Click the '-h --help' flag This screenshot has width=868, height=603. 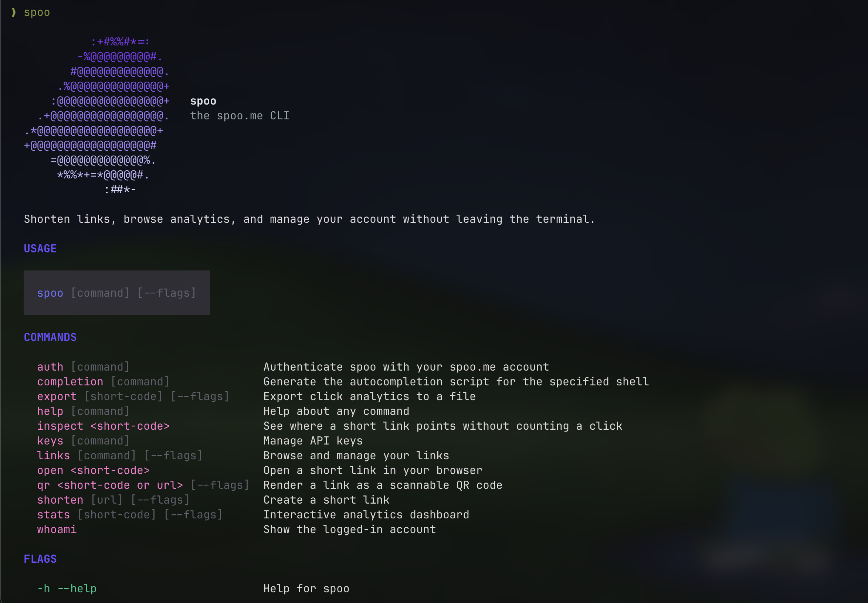[67, 589]
